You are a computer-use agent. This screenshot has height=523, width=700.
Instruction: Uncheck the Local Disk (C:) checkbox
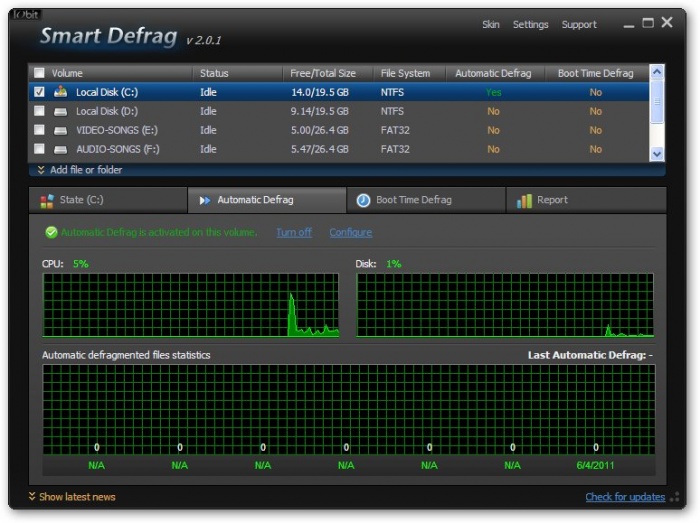(x=39, y=92)
